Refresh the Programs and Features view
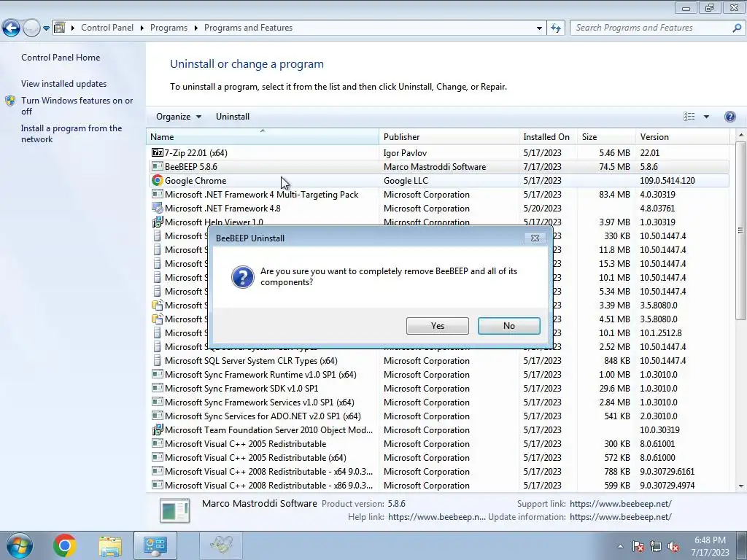Viewport: 747px width, 560px height. (555, 28)
